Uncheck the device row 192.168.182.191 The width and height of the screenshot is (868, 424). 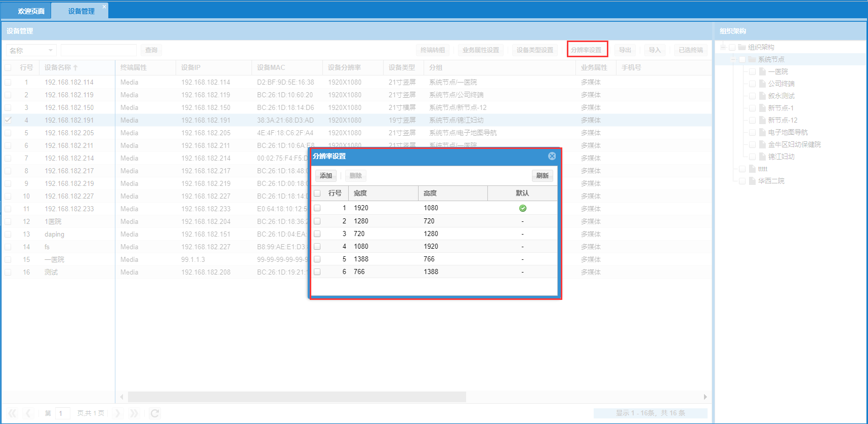coord(8,120)
